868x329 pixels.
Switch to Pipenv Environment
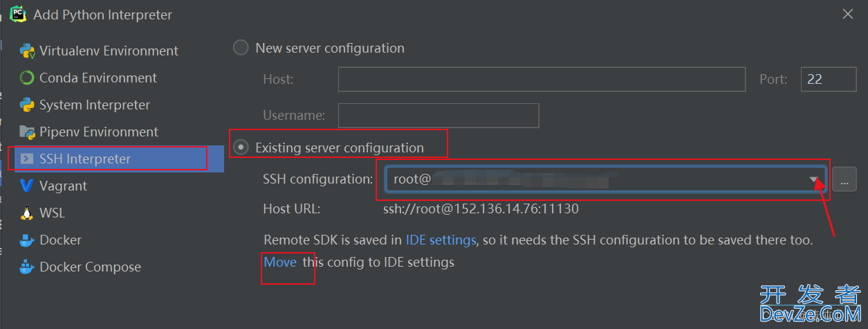[99, 132]
